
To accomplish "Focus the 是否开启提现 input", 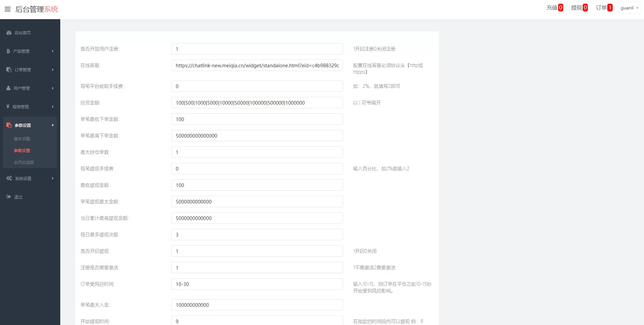I will pyautogui.click(x=257, y=251).
